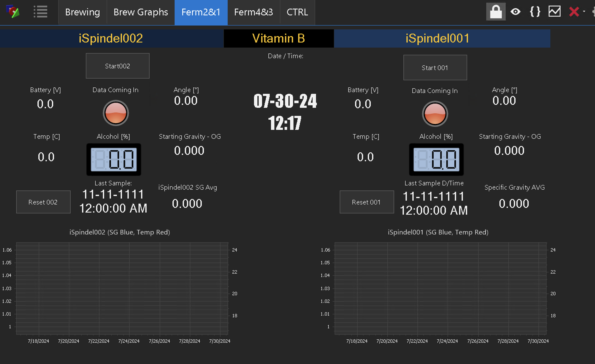
Task: Click the Start 001 button
Action: point(435,67)
